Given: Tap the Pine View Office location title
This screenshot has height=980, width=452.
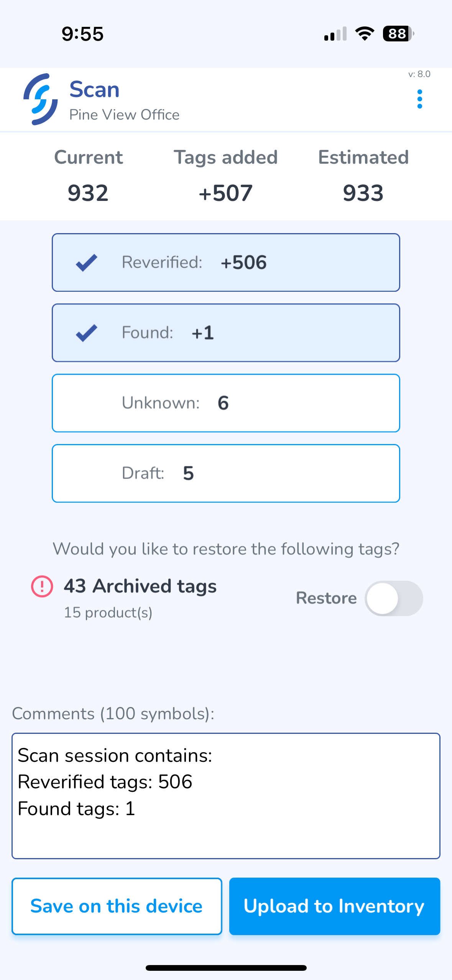Looking at the screenshot, I should (x=124, y=115).
